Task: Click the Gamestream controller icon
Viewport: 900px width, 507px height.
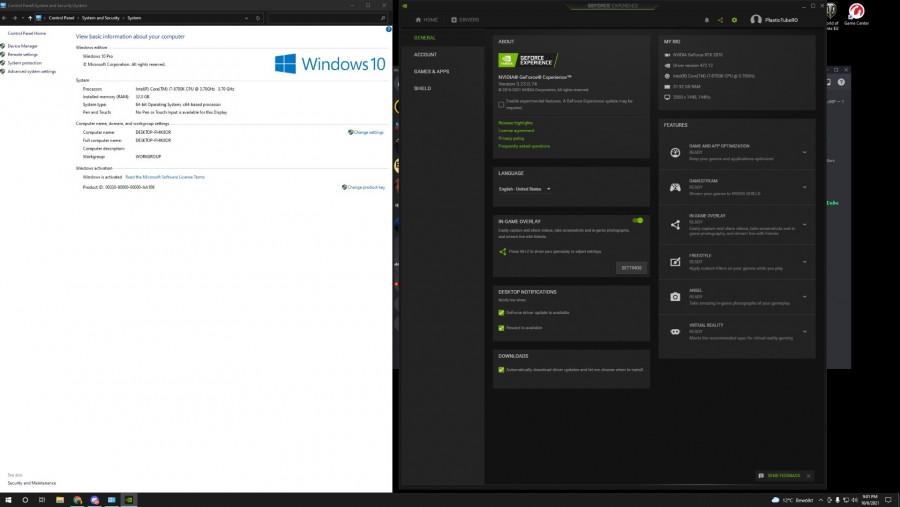Action: pos(675,188)
